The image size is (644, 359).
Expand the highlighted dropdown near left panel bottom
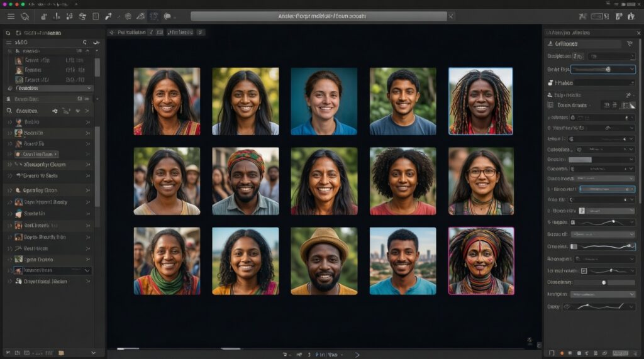[87, 270]
